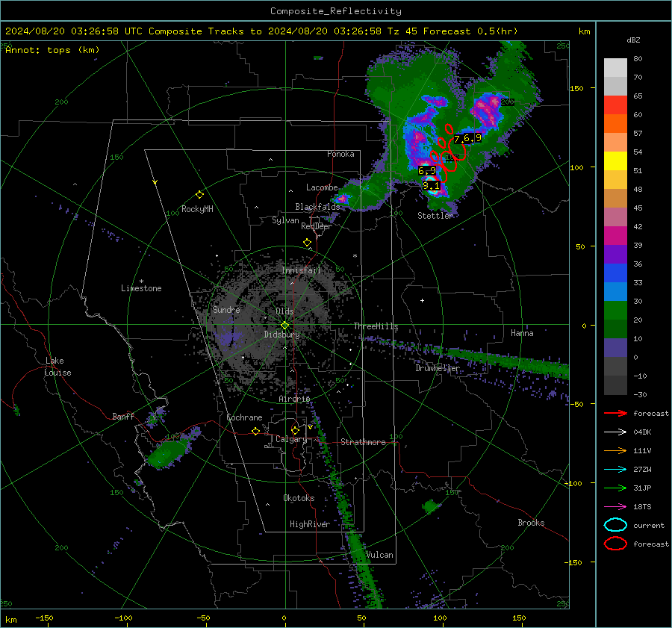Click the red 'forecast' ellipse legend icon
The width and height of the screenshot is (672, 628).
coord(615,544)
